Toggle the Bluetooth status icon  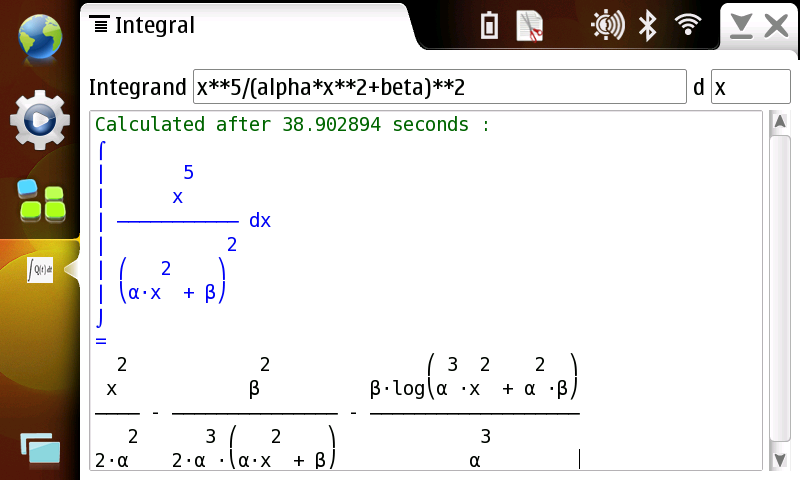[x=648, y=26]
